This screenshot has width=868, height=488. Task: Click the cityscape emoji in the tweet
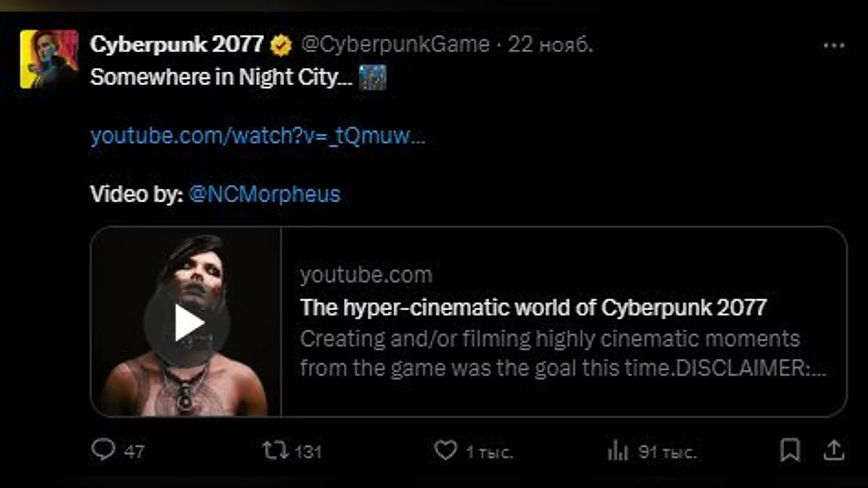[x=373, y=78]
